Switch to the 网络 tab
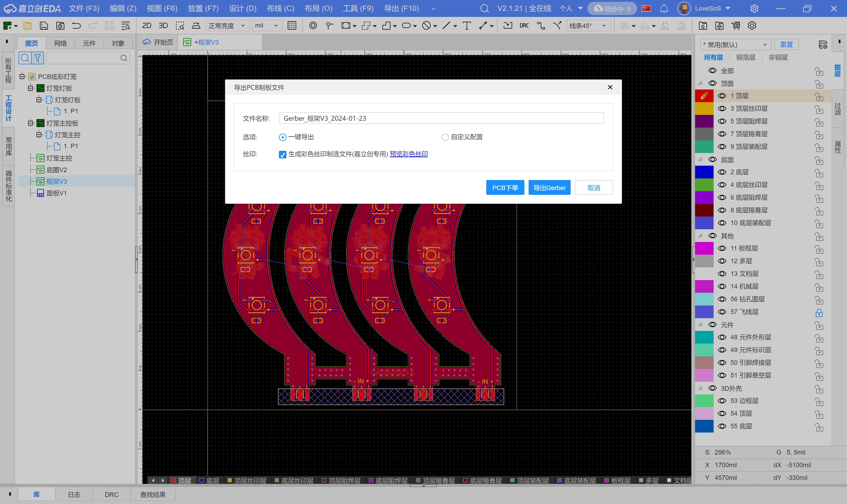The image size is (847, 504). pyautogui.click(x=60, y=43)
